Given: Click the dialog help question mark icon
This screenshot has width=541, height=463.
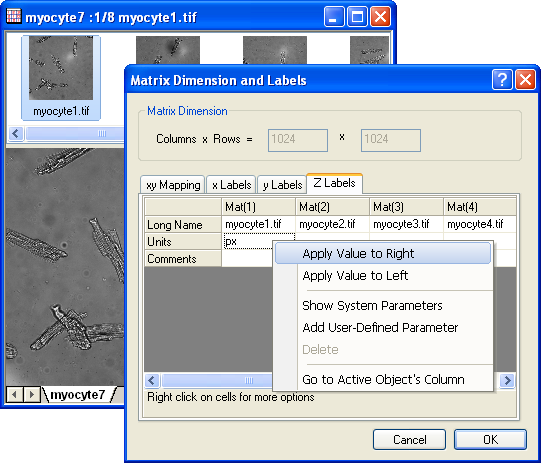Looking at the screenshot, I should [x=502, y=80].
